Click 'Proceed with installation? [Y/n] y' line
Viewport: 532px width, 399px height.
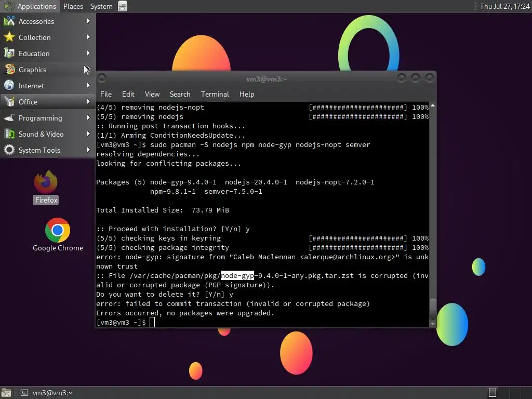[x=173, y=229]
